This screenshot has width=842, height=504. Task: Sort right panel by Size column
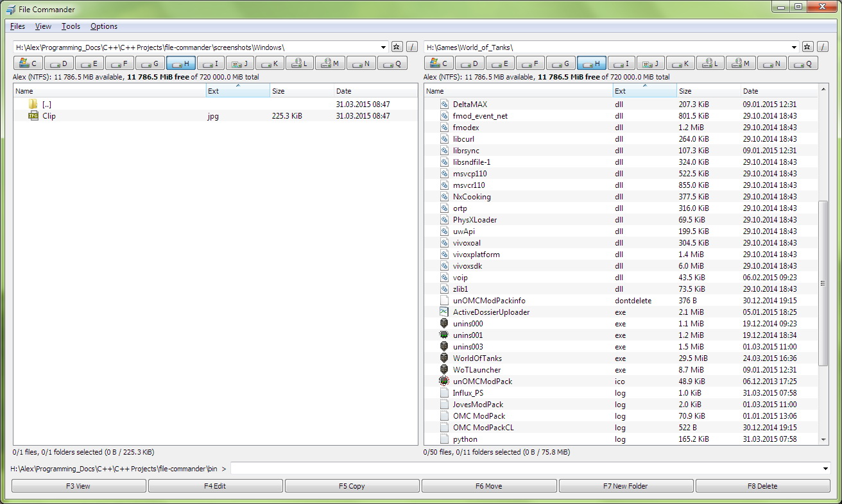tap(709, 91)
